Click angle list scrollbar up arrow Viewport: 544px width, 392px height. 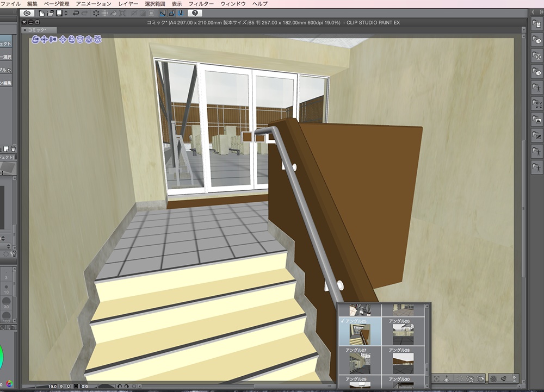coord(428,307)
